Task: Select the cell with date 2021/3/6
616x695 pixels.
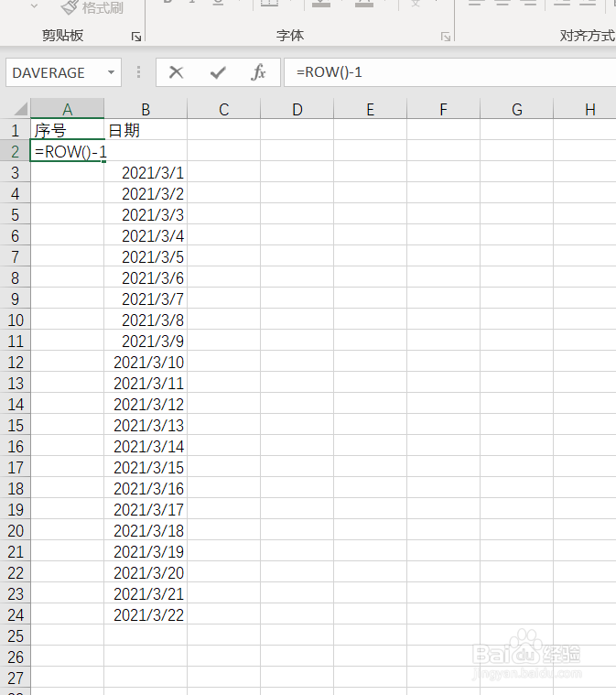Action: [x=146, y=278]
